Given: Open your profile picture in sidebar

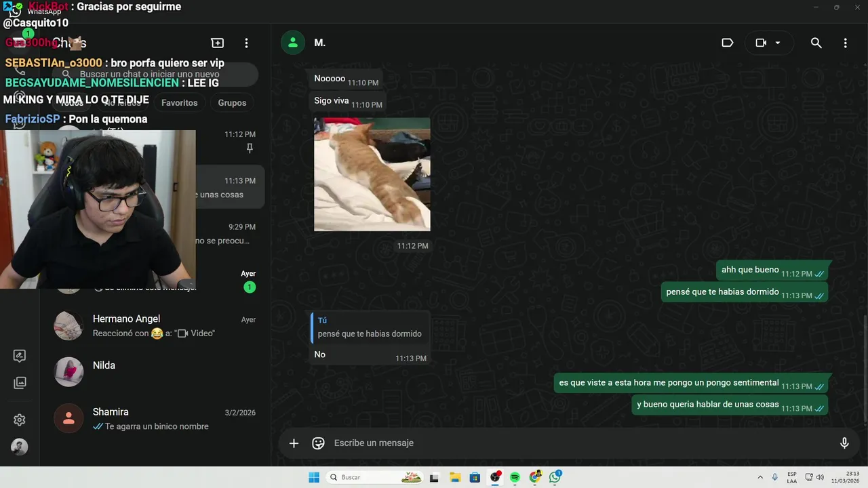Looking at the screenshot, I should tap(20, 447).
